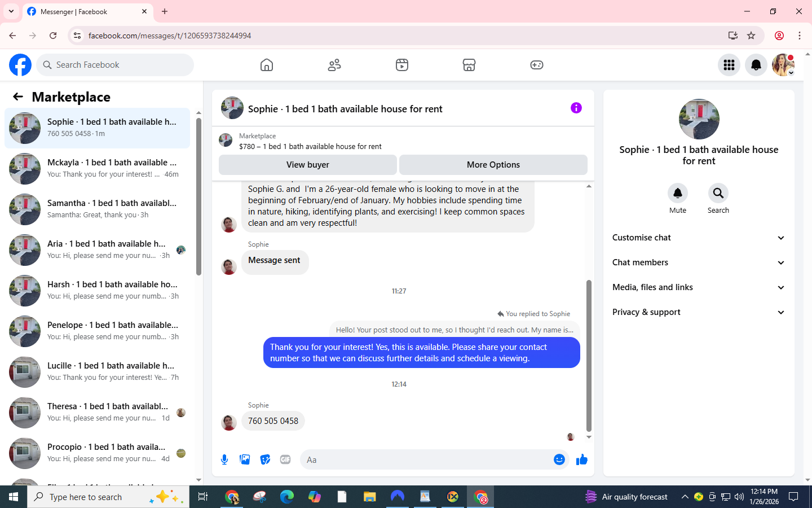Open account profile picture menu
The height and width of the screenshot is (508, 812).
click(x=783, y=65)
